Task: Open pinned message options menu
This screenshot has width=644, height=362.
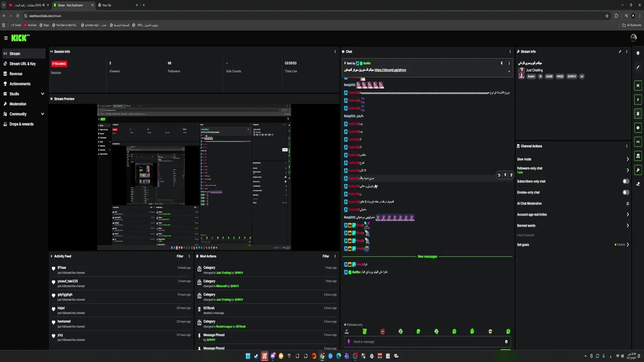Action: tap(509, 63)
